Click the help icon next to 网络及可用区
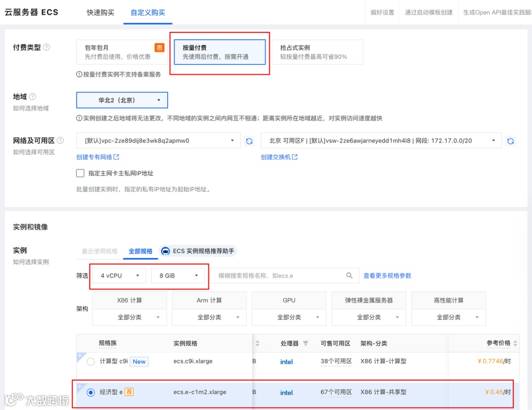 [61, 140]
